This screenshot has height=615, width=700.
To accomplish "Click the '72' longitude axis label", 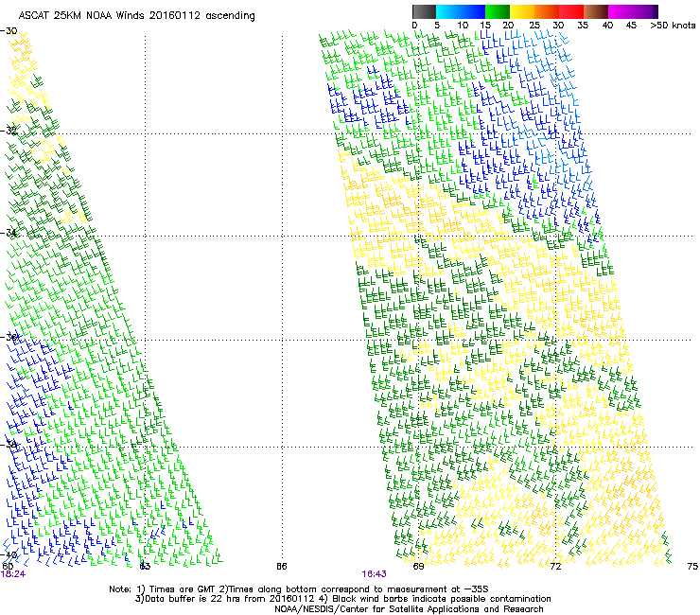I will (555, 567).
